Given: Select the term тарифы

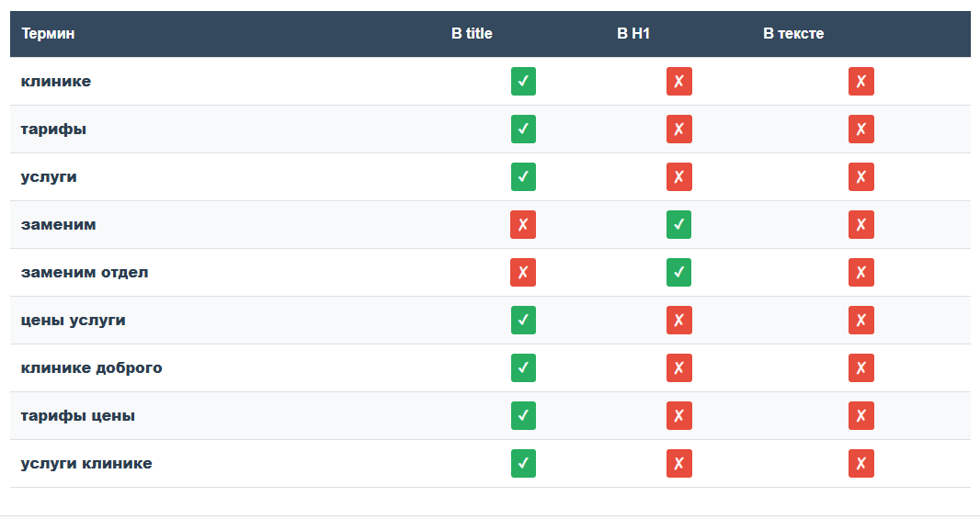Looking at the screenshot, I should pyautogui.click(x=53, y=130).
